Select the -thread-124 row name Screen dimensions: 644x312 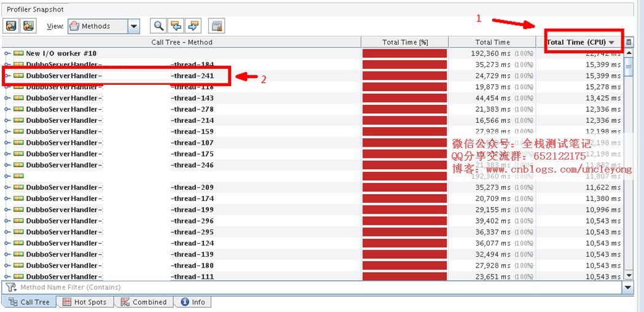pyautogui.click(x=192, y=243)
